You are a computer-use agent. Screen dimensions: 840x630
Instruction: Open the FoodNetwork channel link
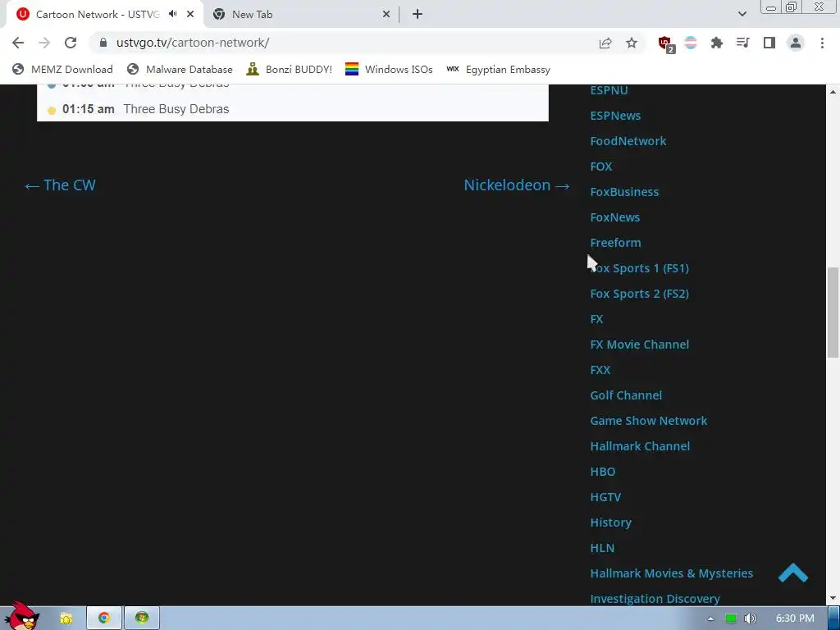628,141
